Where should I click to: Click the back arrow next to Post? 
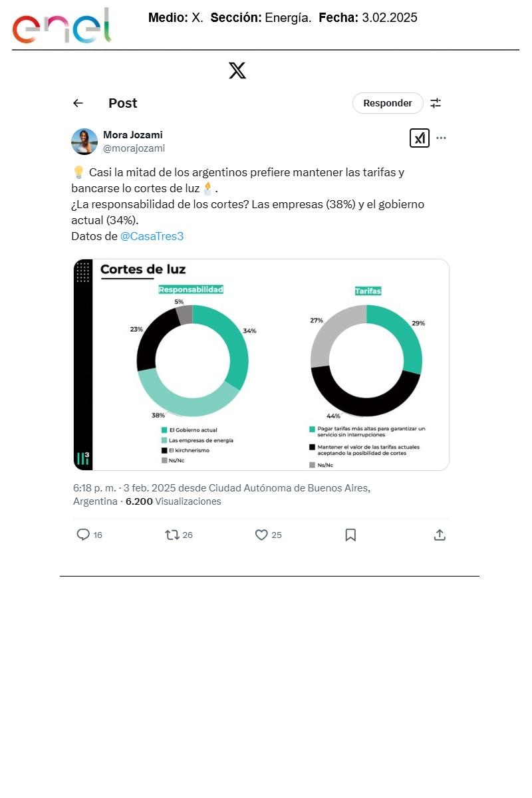tap(78, 103)
